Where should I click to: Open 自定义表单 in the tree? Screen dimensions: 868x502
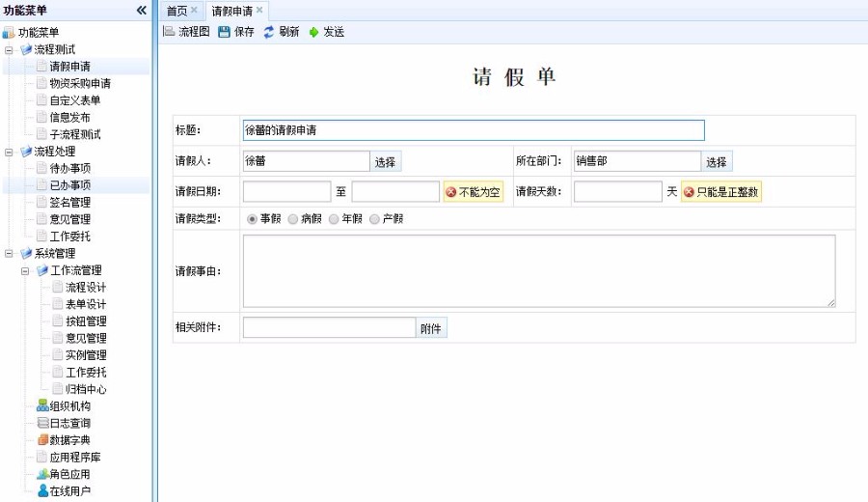tap(74, 100)
